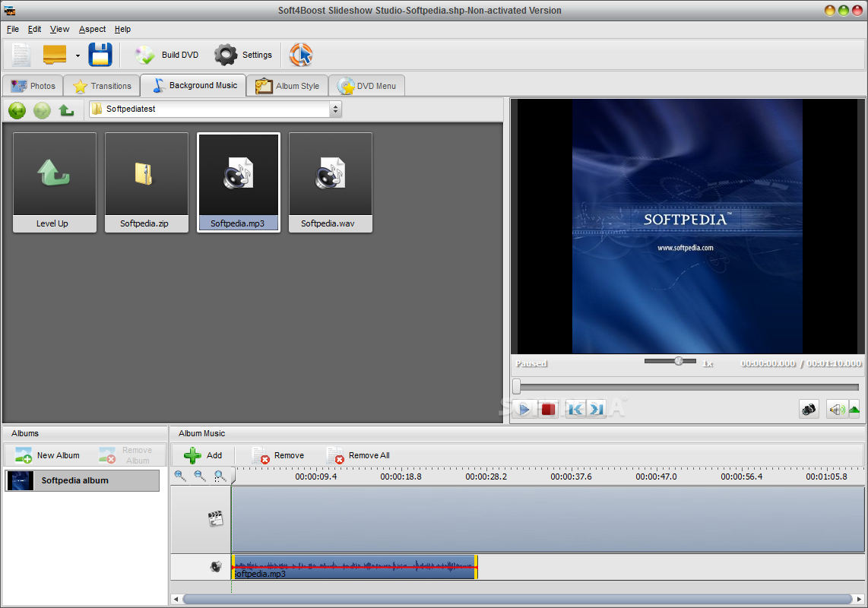Screen dimensions: 868x608
Task: Select the Softpedia.wav audio file
Action: 331,182
